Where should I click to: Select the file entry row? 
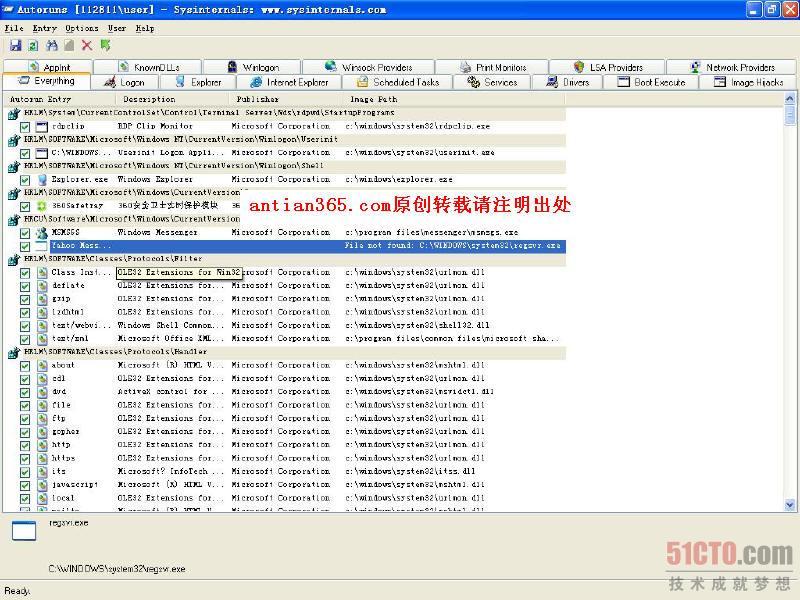[292, 405]
